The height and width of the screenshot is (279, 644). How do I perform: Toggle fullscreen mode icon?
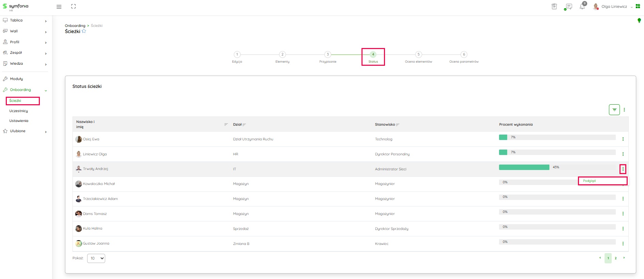point(74,6)
